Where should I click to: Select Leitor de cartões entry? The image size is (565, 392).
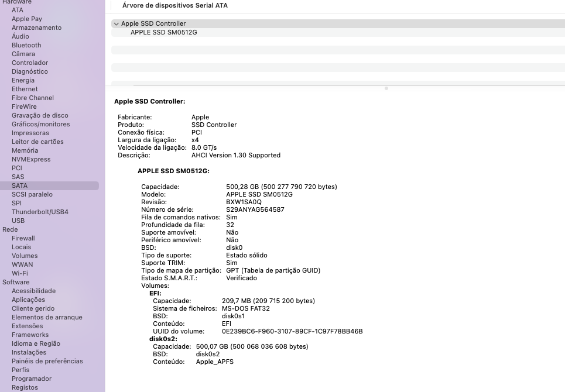(x=37, y=142)
